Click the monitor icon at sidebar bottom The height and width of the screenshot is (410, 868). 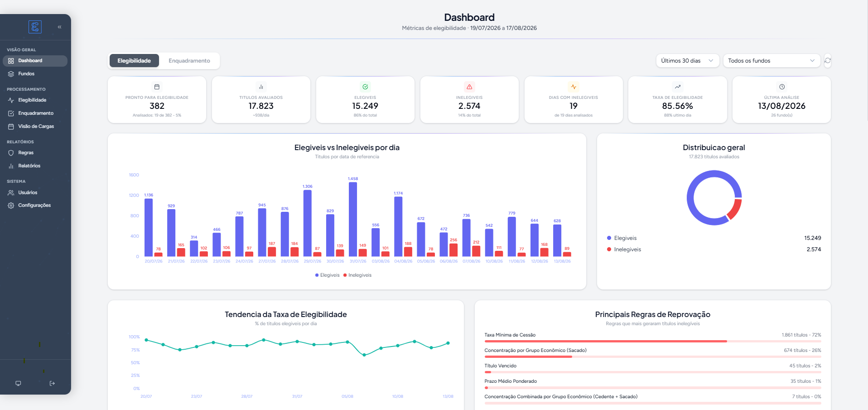(x=18, y=383)
